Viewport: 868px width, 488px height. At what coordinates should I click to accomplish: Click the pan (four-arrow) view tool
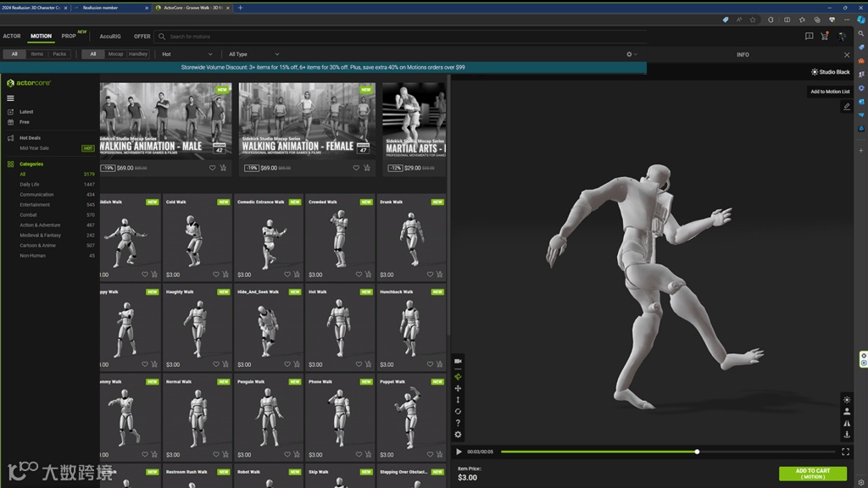pos(458,389)
